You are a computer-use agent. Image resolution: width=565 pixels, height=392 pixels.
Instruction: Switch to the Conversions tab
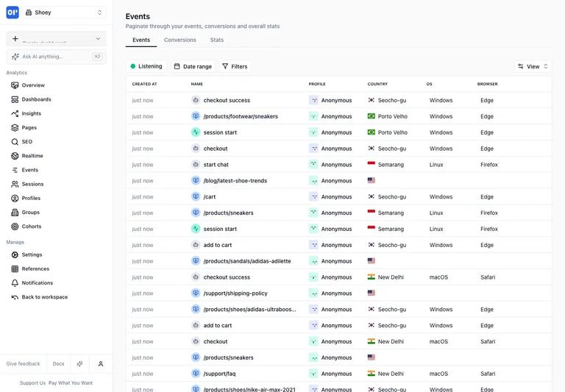[x=180, y=40]
